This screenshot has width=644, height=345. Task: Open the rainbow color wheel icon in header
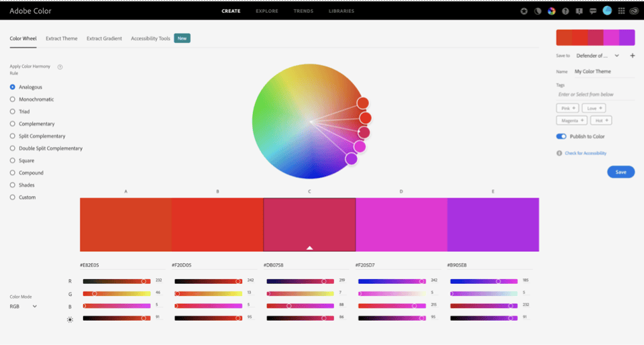(551, 11)
